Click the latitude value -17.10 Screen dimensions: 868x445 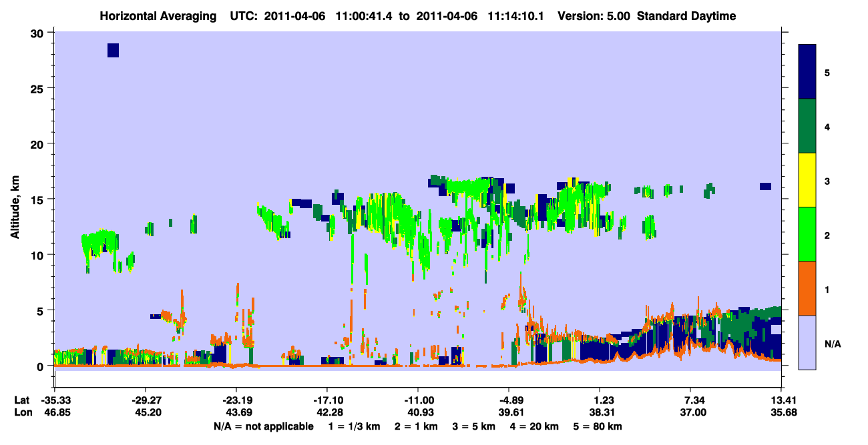click(327, 400)
